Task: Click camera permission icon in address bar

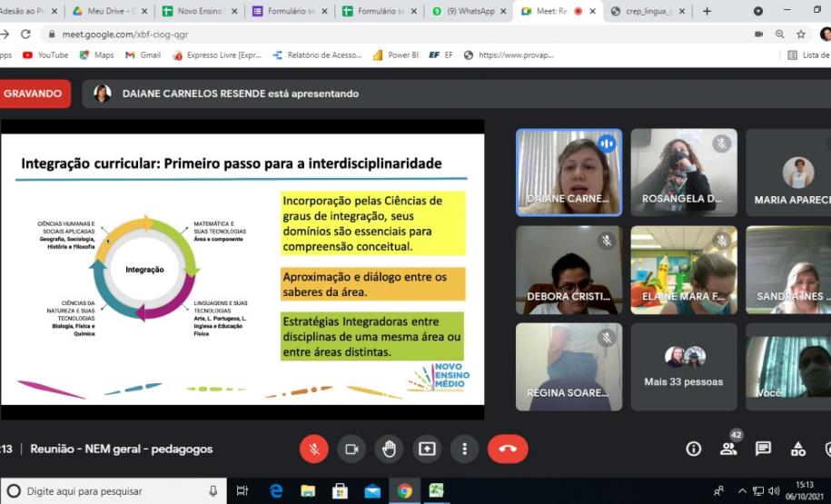Action: click(x=759, y=34)
